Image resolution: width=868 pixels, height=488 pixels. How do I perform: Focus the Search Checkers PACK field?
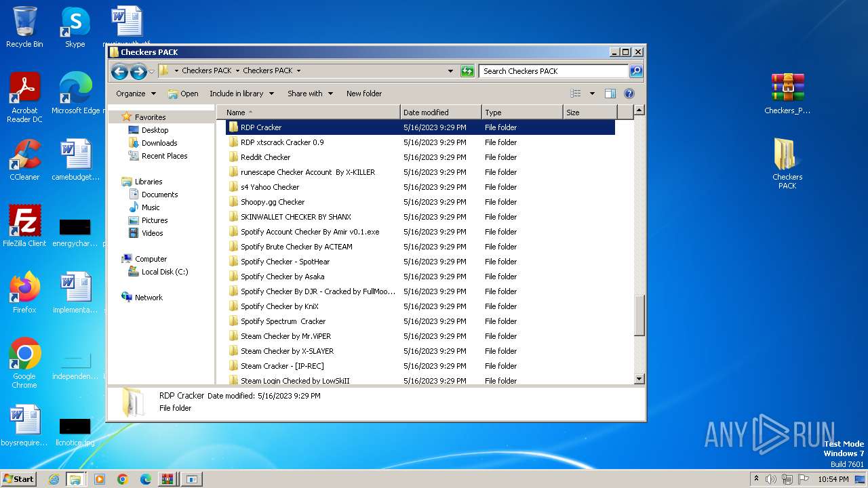[x=553, y=70]
